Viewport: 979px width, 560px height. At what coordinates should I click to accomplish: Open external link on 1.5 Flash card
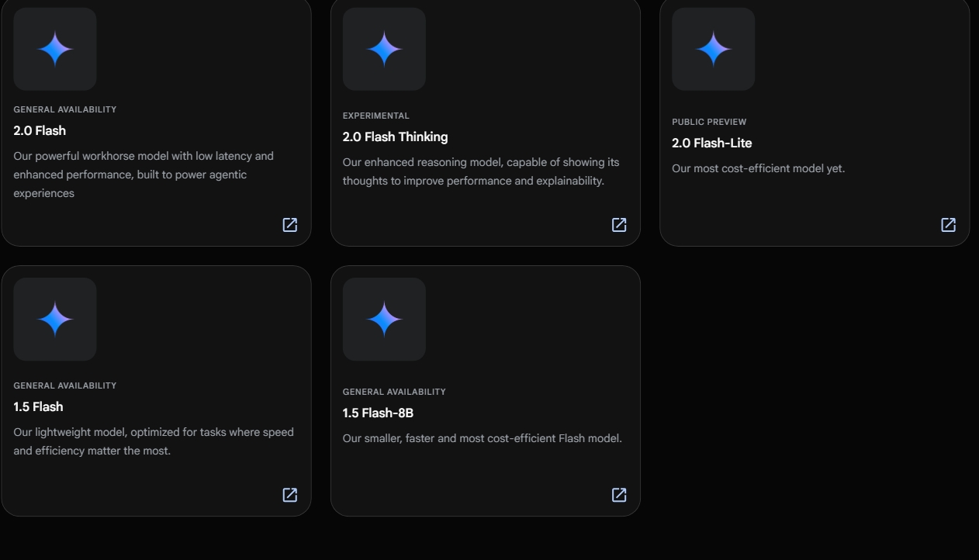tap(289, 495)
